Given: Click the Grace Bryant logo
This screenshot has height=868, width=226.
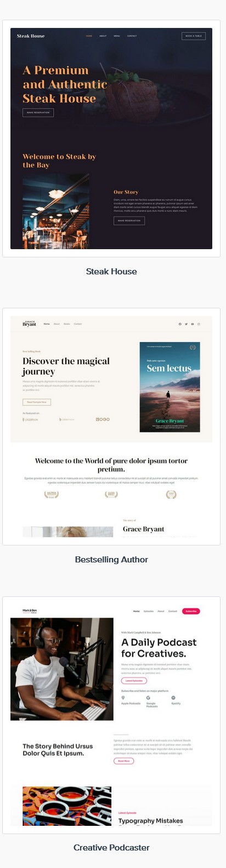Looking at the screenshot, I should (x=29, y=324).
